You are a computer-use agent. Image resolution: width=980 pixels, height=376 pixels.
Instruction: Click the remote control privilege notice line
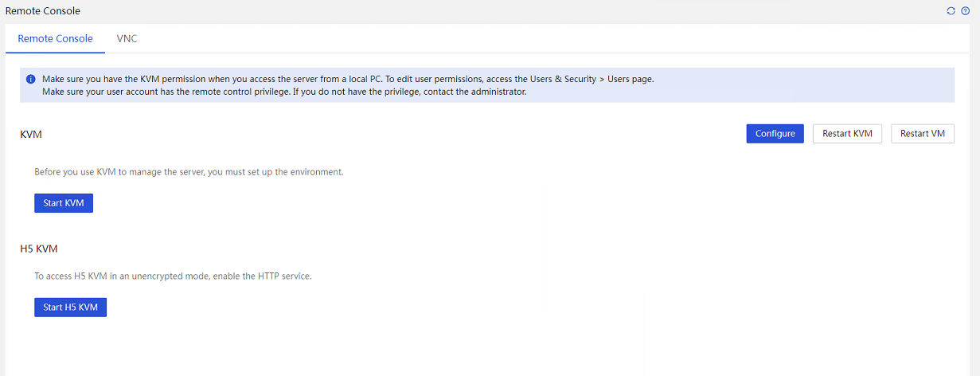pyautogui.click(x=284, y=92)
